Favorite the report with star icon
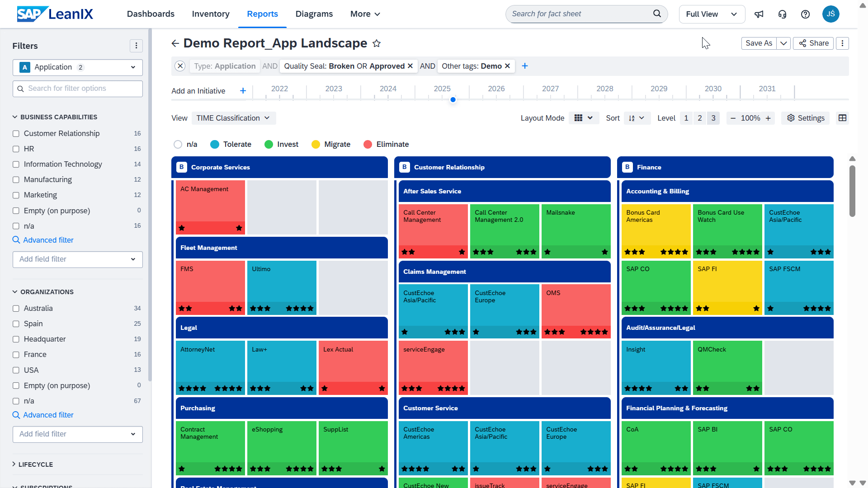The height and width of the screenshot is (488, 868). [x=377, y=43]
